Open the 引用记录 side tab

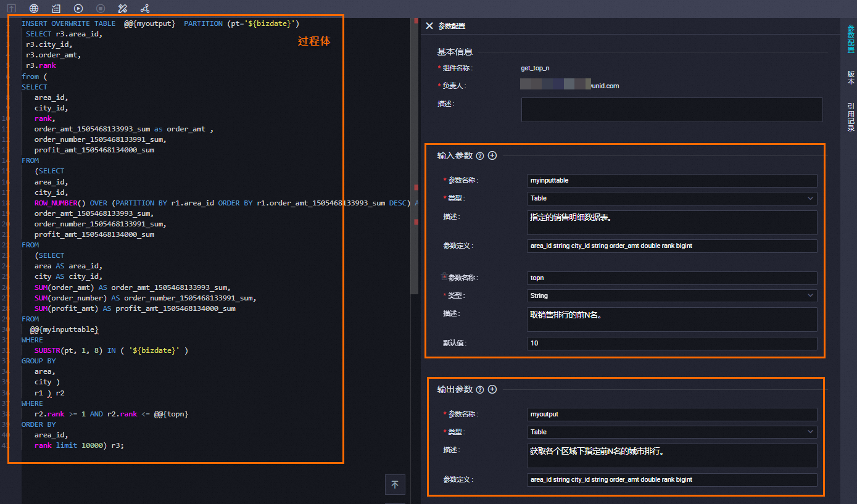pos(851,117)
